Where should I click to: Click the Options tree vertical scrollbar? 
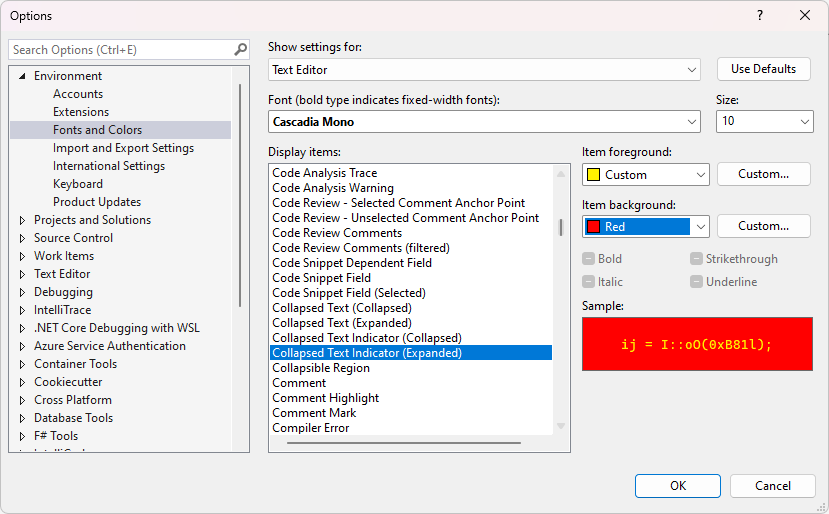click(240, 196)
